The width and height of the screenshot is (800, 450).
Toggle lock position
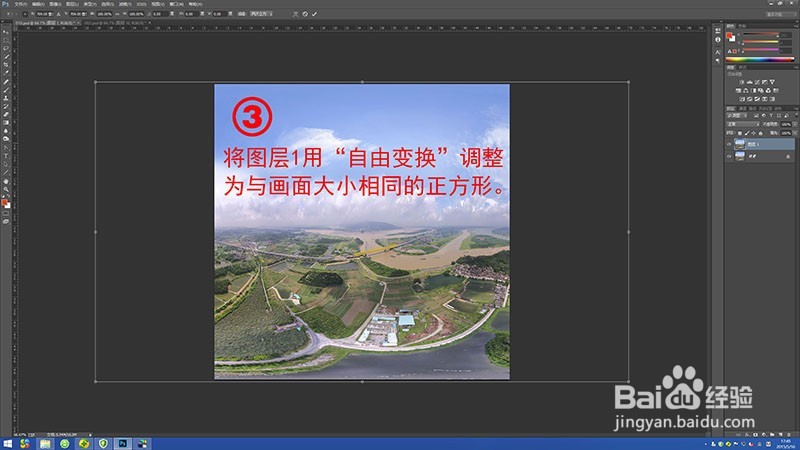coord(754,133)
